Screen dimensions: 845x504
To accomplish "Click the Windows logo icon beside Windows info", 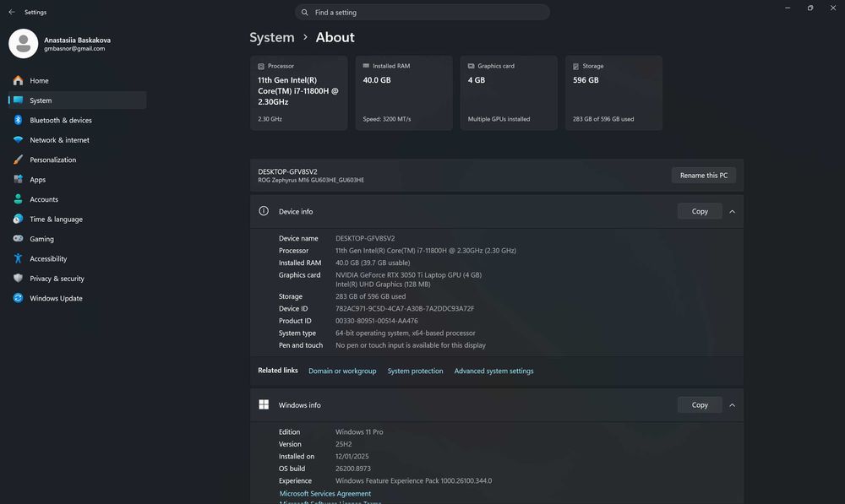I will tap(264, 404).
